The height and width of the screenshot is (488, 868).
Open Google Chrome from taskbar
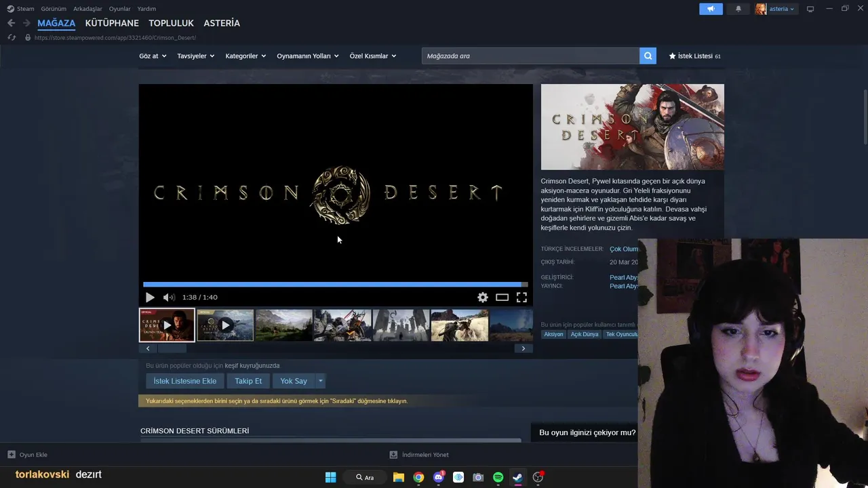click(418, 477)
